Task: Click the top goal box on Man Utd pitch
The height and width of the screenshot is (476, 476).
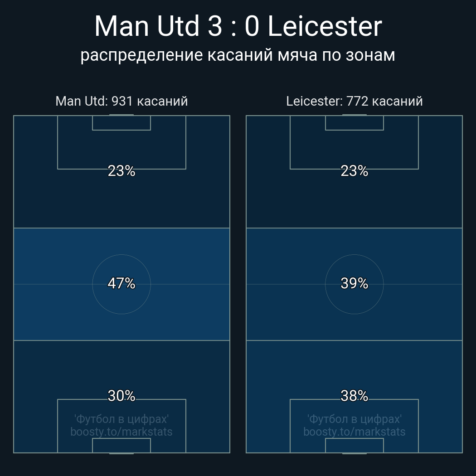Action: [121, 123]
